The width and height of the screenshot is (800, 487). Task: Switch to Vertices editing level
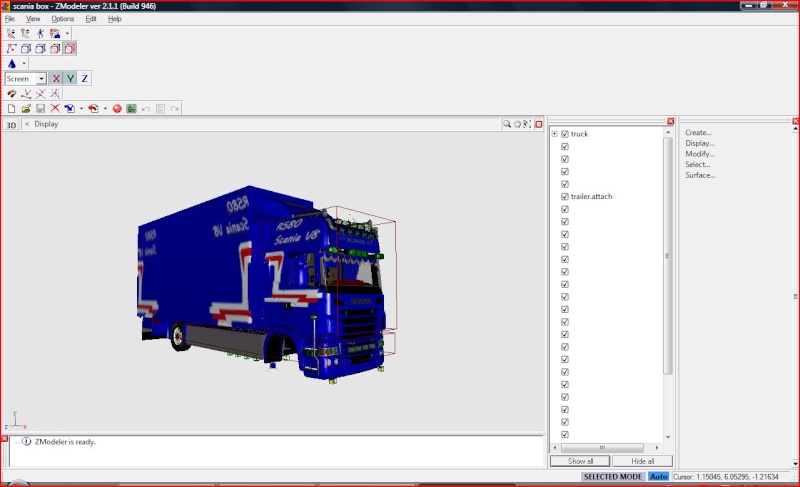click(12, 48)
